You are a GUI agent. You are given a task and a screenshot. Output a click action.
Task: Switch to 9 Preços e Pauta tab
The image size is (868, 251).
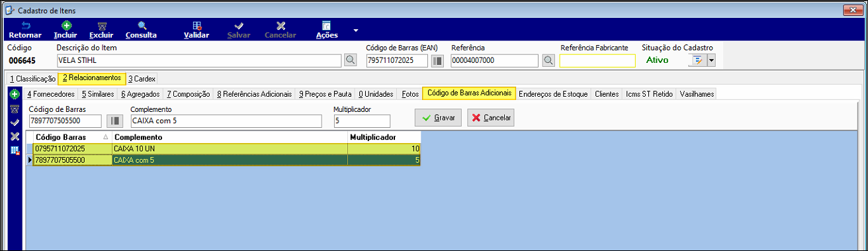(325, 94)
